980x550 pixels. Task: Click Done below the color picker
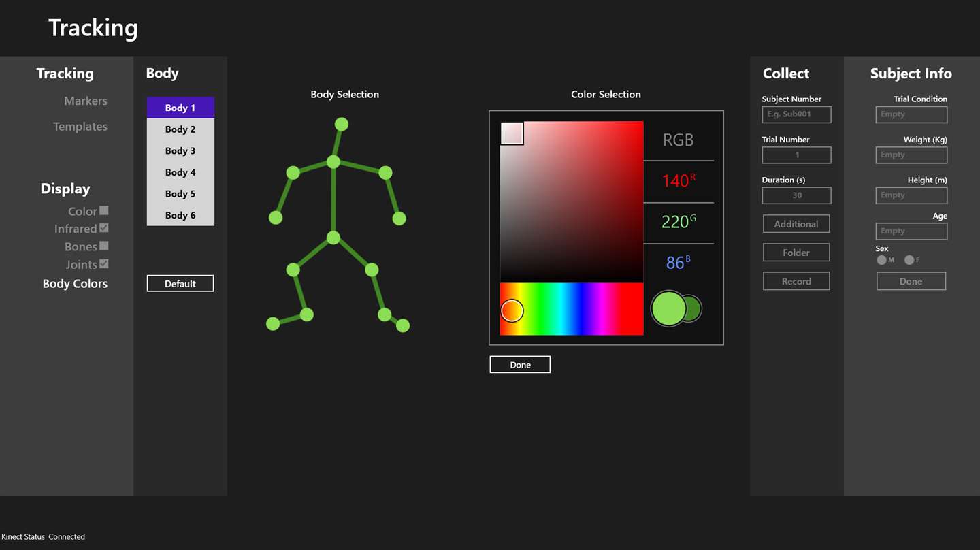pyautogui.click(x=520, y=365)
